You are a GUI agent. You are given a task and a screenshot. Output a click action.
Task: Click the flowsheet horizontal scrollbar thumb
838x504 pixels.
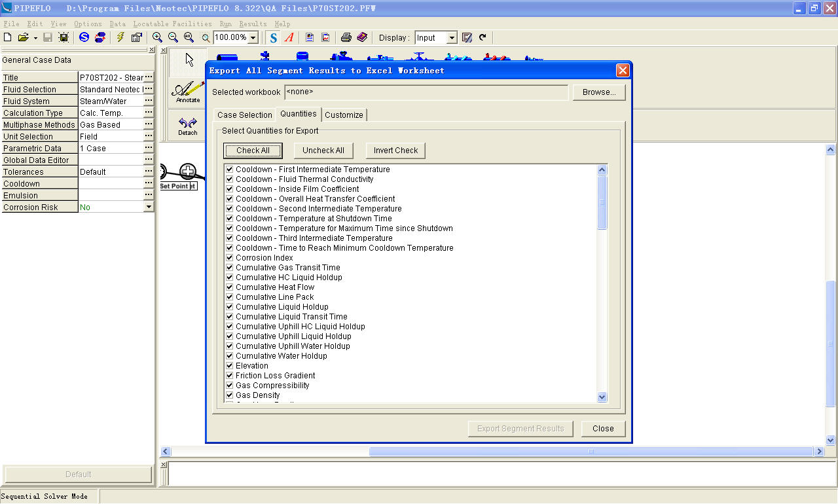pyautogui.click(x=592, y=451)
